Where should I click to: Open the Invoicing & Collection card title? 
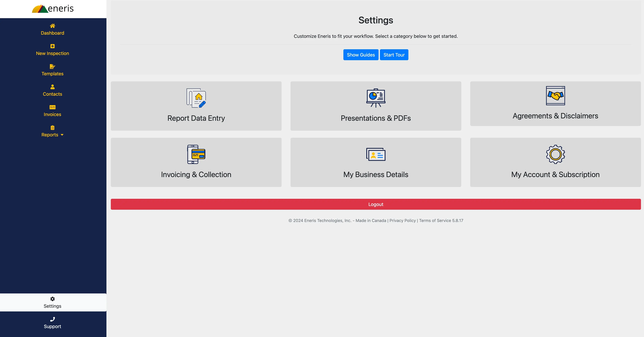tap(196, 175)
